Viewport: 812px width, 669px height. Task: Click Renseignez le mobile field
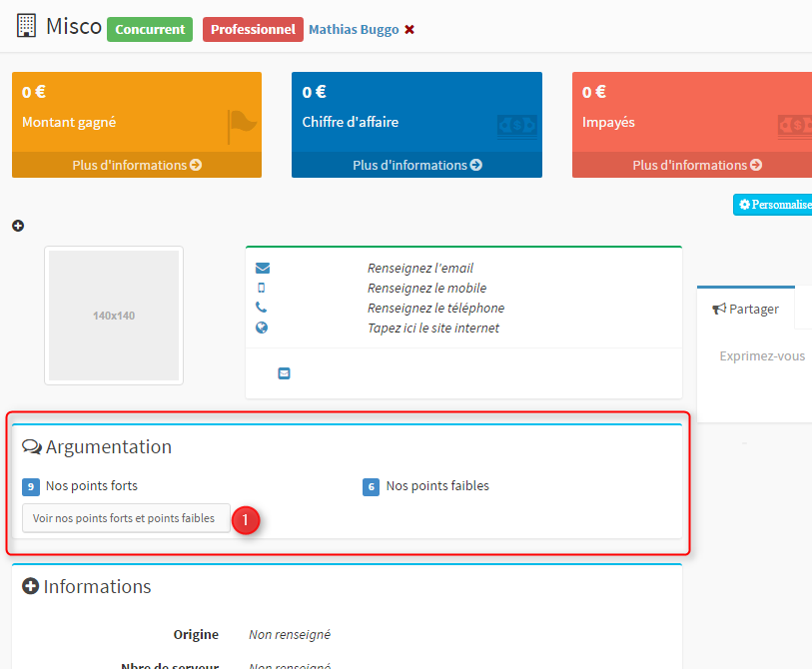(426, 288)
